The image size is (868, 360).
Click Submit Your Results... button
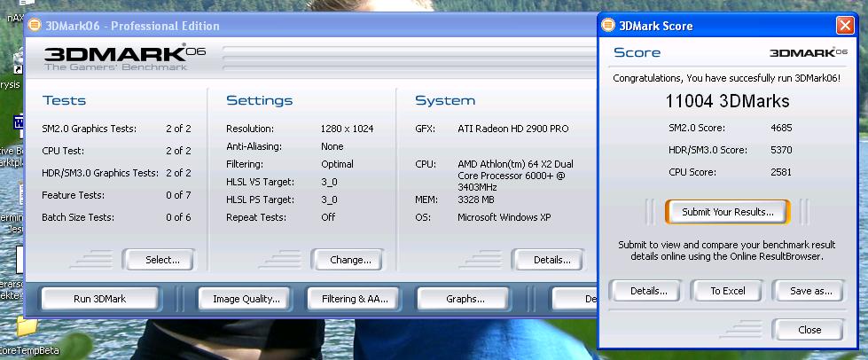coord(727,212)
